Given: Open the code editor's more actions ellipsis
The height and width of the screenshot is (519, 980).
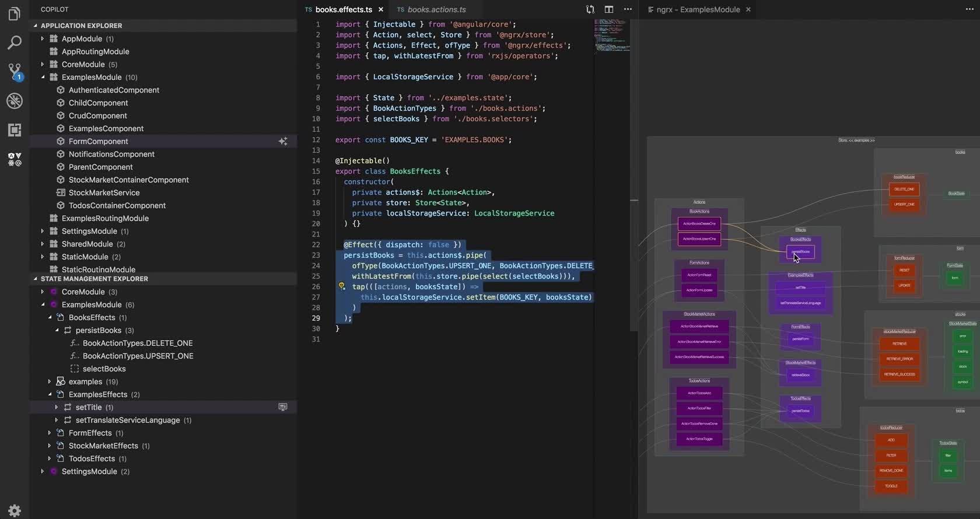Looking at the screenshot, I should click(x=628, y=9).
